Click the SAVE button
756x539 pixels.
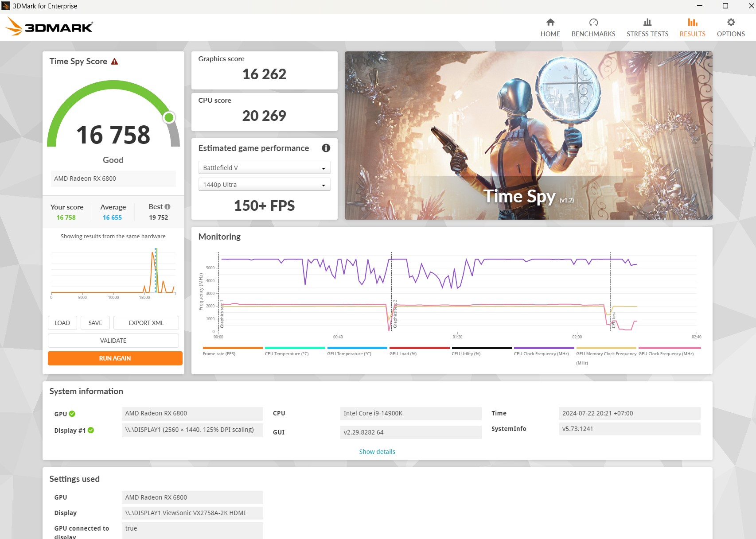[x=95, y=323]
